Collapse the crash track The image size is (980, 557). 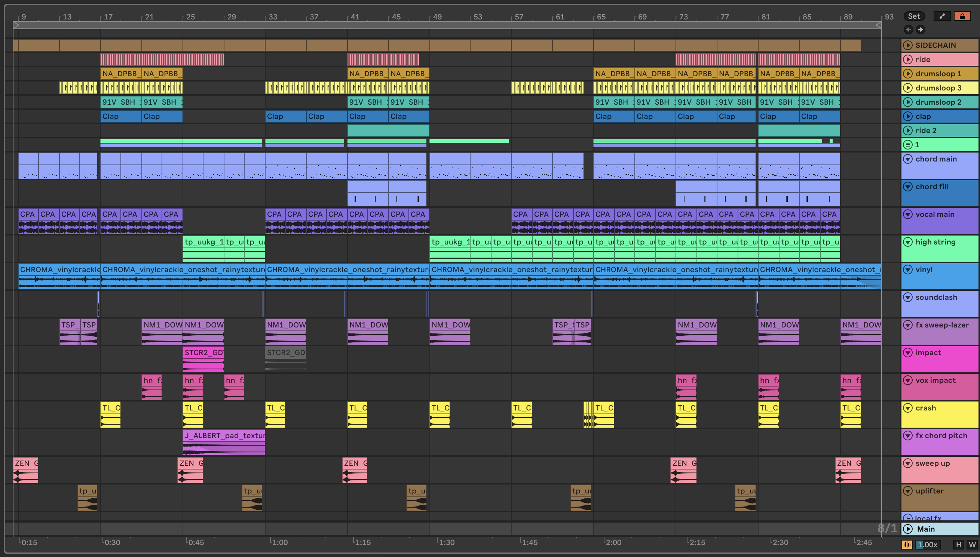coord(908,408)
